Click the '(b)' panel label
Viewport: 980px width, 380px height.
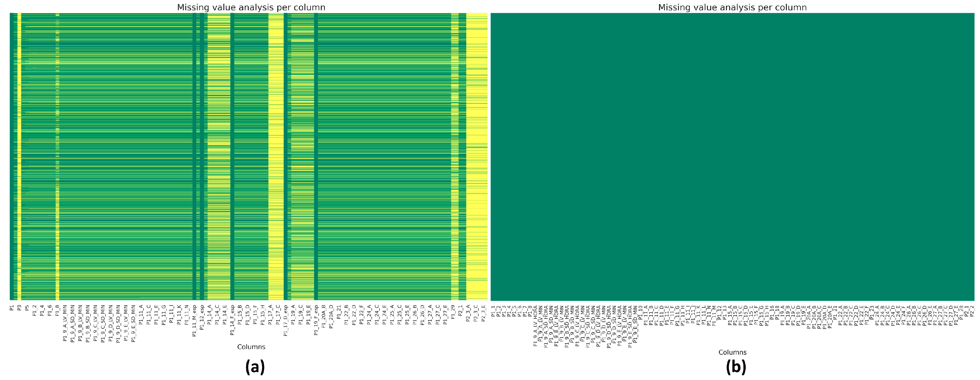coord(736,367)
